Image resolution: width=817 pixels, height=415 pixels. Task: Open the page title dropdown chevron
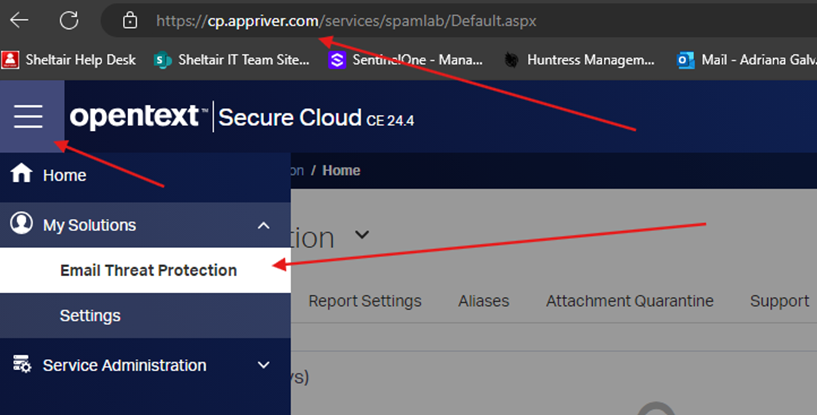click(362, 235)
